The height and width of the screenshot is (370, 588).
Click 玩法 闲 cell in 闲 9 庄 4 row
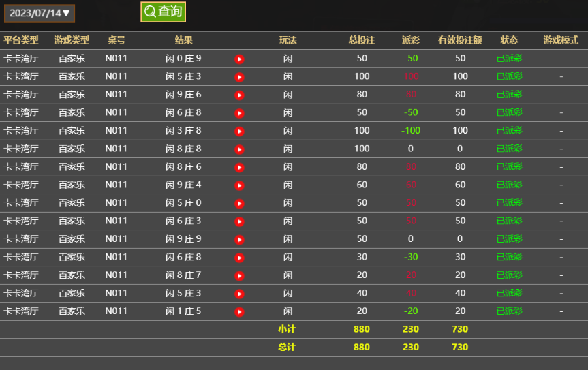point(288,185)
